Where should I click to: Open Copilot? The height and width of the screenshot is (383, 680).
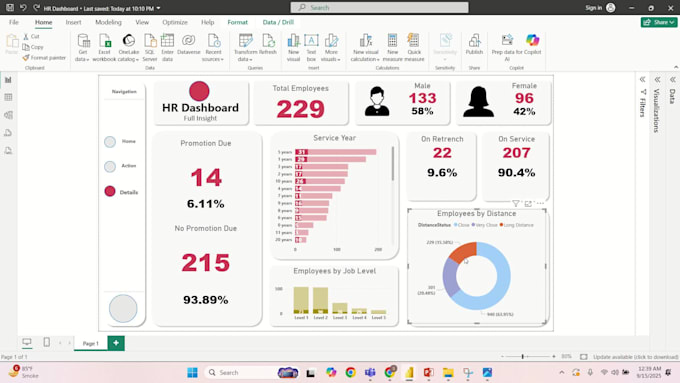pyautogui.click(x=533, y=45)
